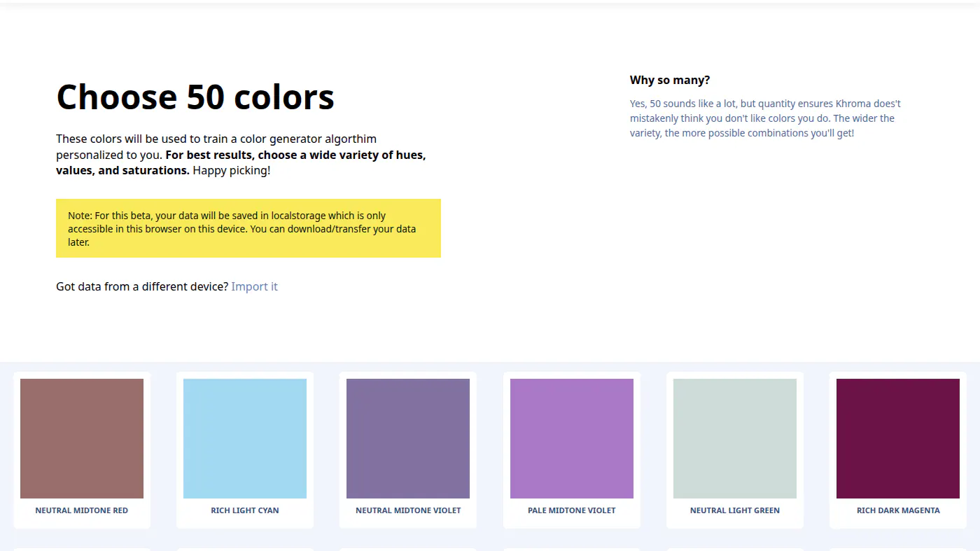
Task: Choose the Neutral Midtone Violet swatch
Action: pos(408,438)
